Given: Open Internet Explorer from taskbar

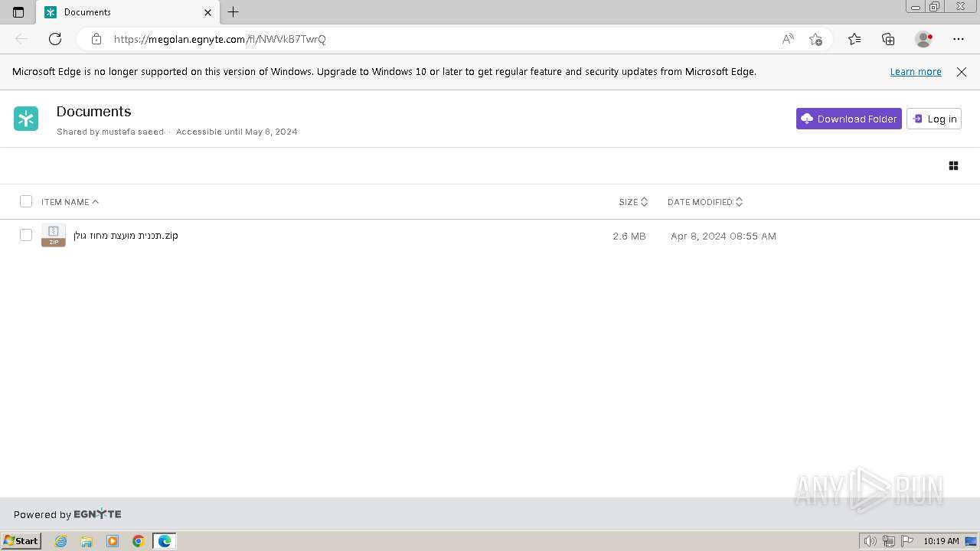Looking at the screenshot, I should click(x=61, y=541).
